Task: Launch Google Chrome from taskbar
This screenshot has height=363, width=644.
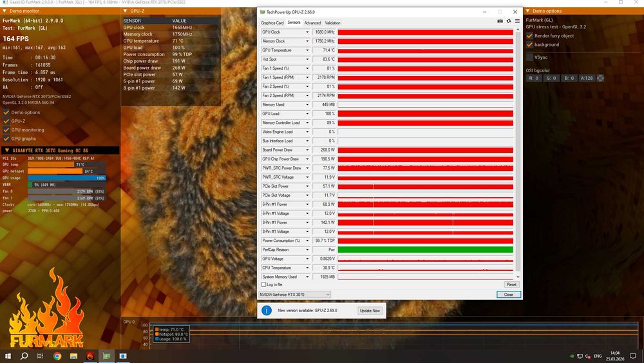Action: point(57,356)
